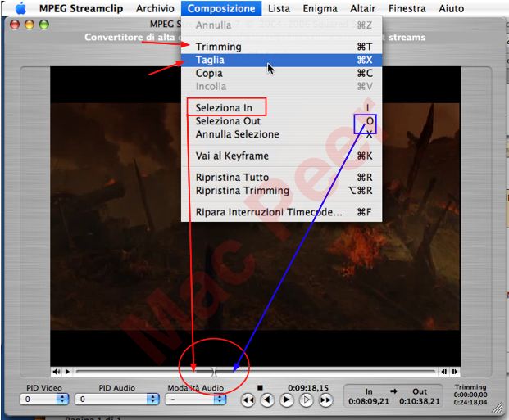Open the Apple menu
Screen dimensions: 509x420
pyautogui.click(x=20, y=8)
